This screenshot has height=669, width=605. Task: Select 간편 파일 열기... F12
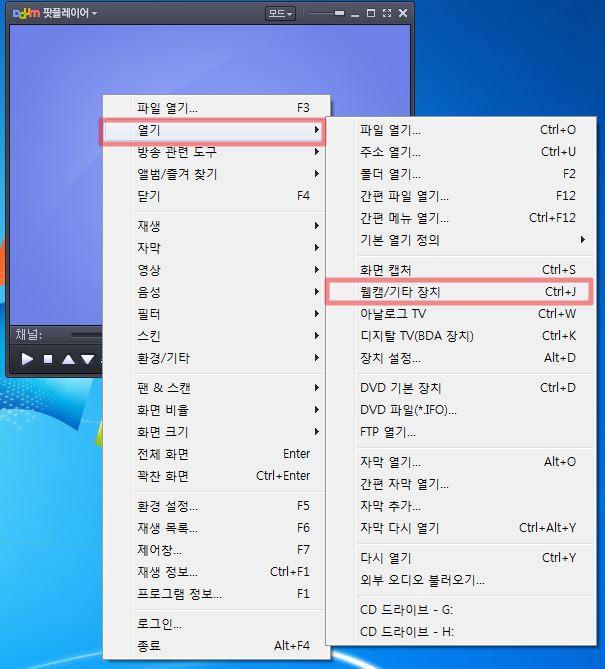pyautogui.click(x=461, y=196)
